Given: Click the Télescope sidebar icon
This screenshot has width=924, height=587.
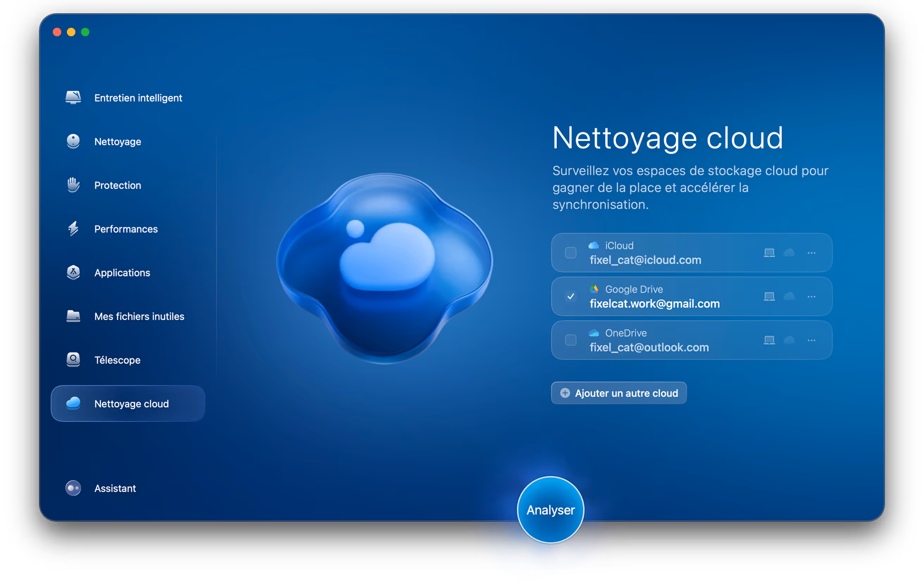Looking at the screenshot, I should click(73, 360).
